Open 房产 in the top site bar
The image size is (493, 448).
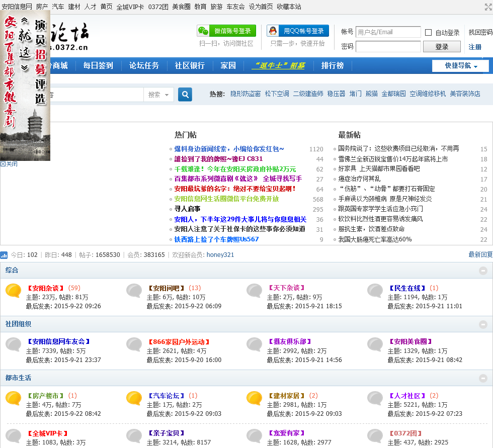point(42,7)
